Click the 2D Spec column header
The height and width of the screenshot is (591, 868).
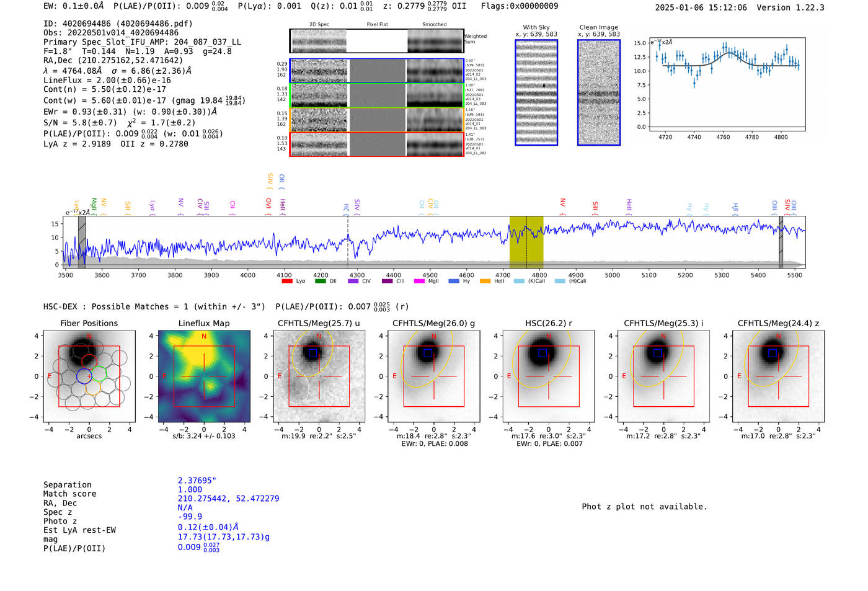click(x=319, y=25)
